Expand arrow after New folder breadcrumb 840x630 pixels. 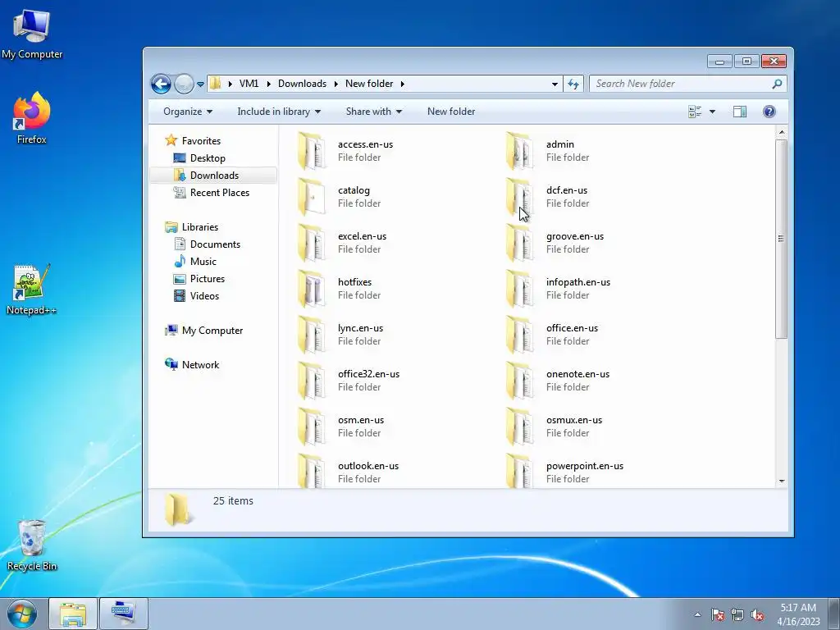point(402,84)
